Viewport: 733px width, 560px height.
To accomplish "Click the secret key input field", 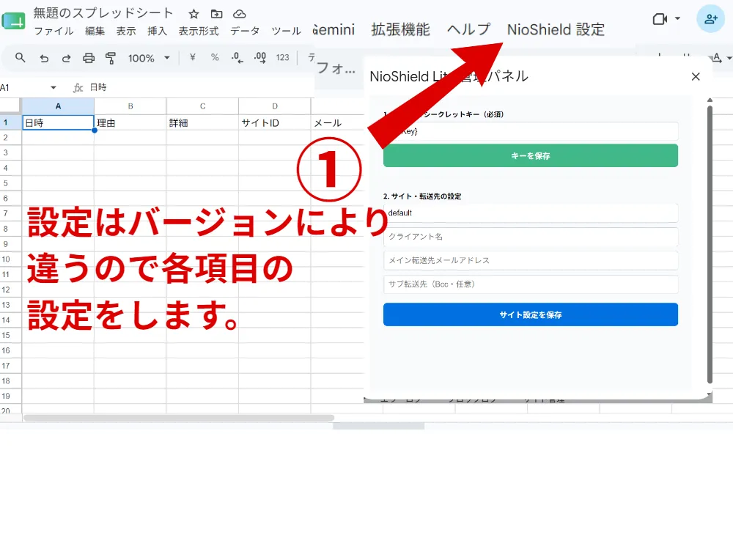I will [x=531, y=131].
